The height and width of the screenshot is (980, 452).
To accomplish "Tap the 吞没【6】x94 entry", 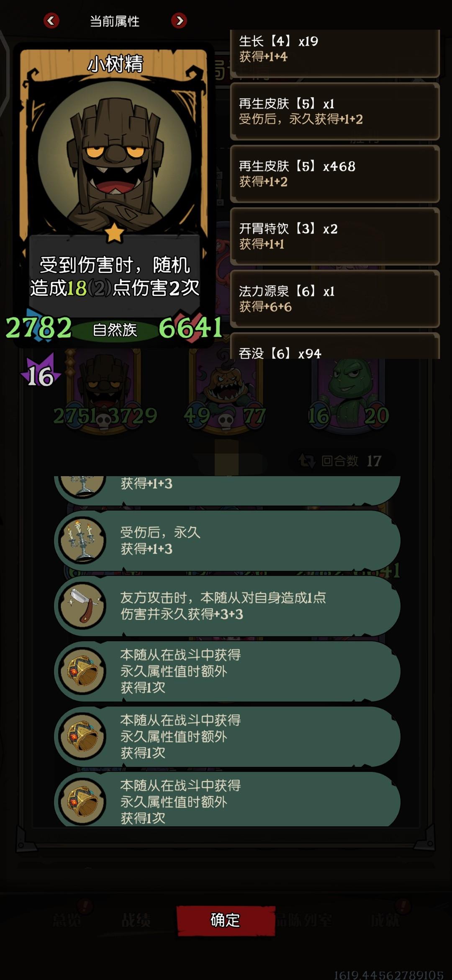I will (x=335, y=346).
